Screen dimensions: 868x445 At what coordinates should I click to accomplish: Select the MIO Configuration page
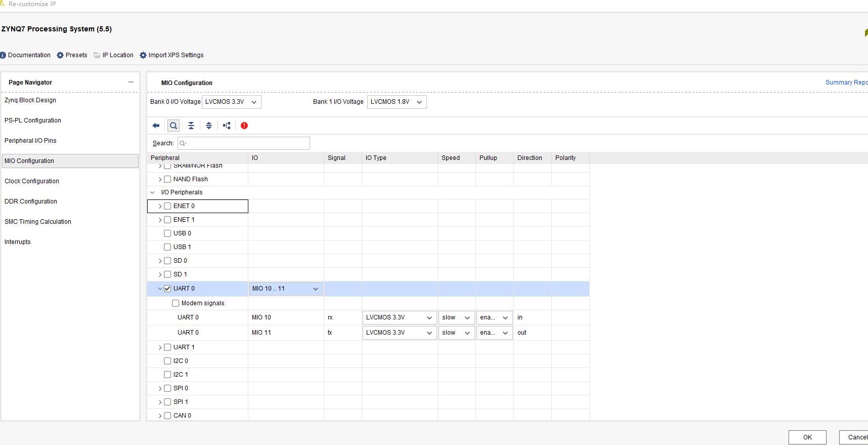[70, 161]
